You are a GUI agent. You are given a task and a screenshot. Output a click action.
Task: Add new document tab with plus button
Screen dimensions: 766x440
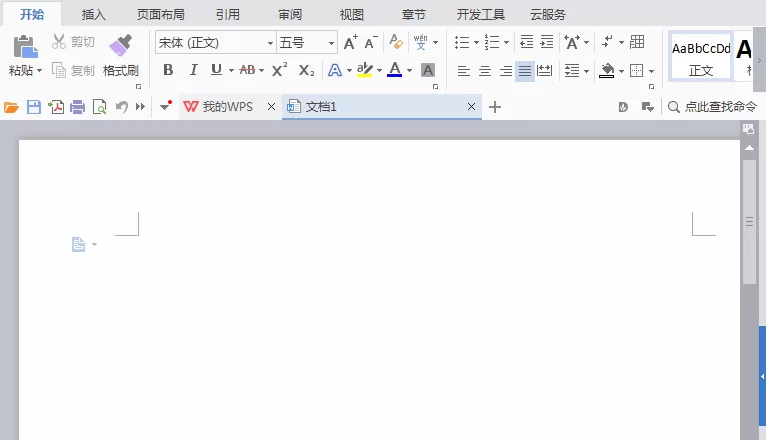tap(495, 107)
